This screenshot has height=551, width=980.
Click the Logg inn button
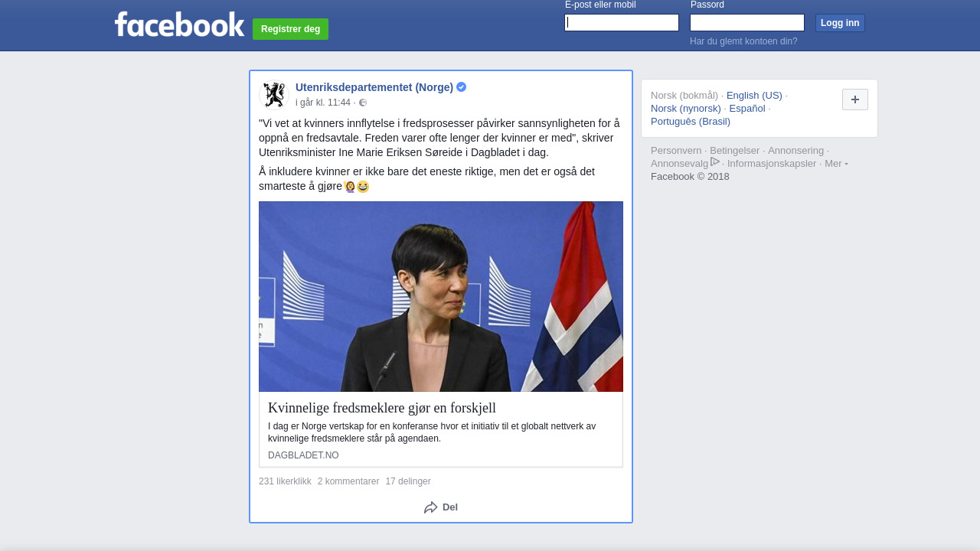[x=840, y=23]
